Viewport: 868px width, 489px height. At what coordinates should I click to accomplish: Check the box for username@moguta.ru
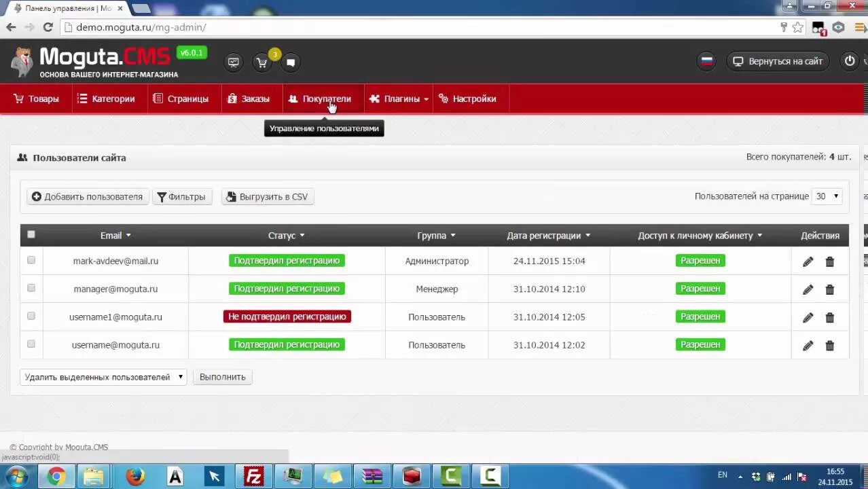31,344
